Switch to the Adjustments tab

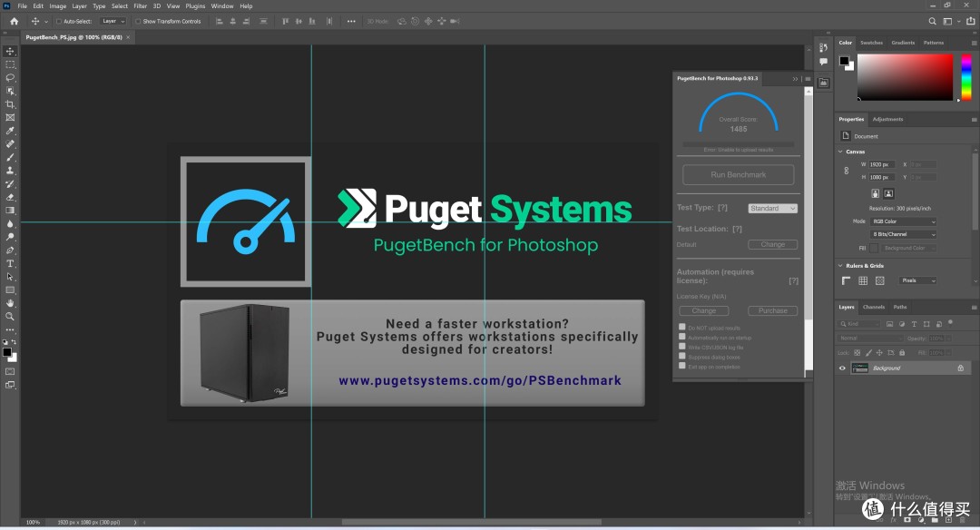(887, 119)
